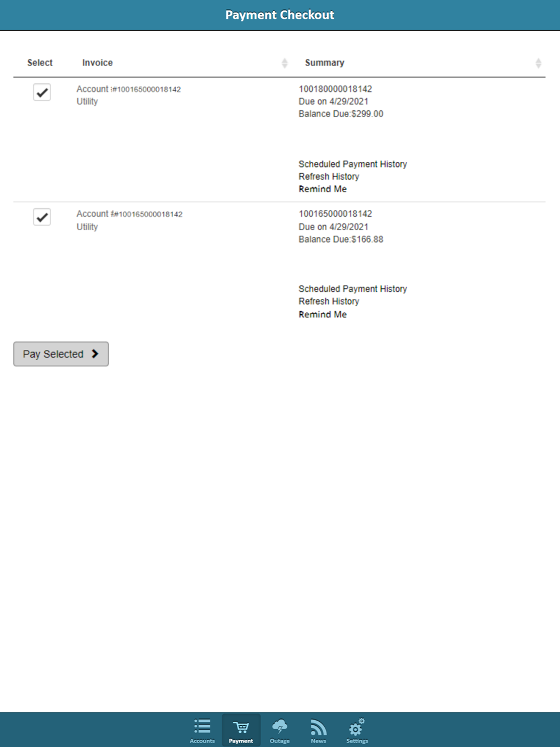Viewport: 560px width, 747px height.
Task: Click the Select column header
Action: 40,63
